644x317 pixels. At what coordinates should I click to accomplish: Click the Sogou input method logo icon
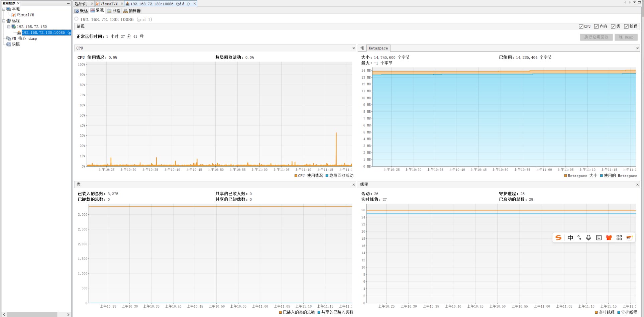point(558,237)
